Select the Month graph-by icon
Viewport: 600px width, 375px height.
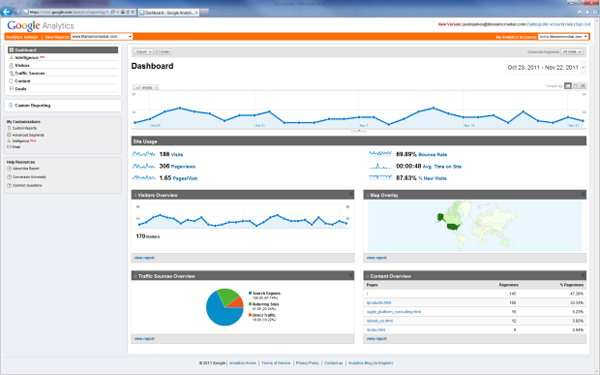583,86
